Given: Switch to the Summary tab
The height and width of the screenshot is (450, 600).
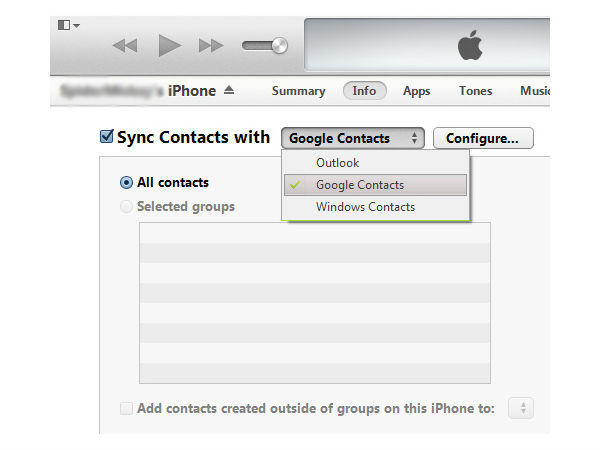Looking at the screenshot, I should 298,91.
